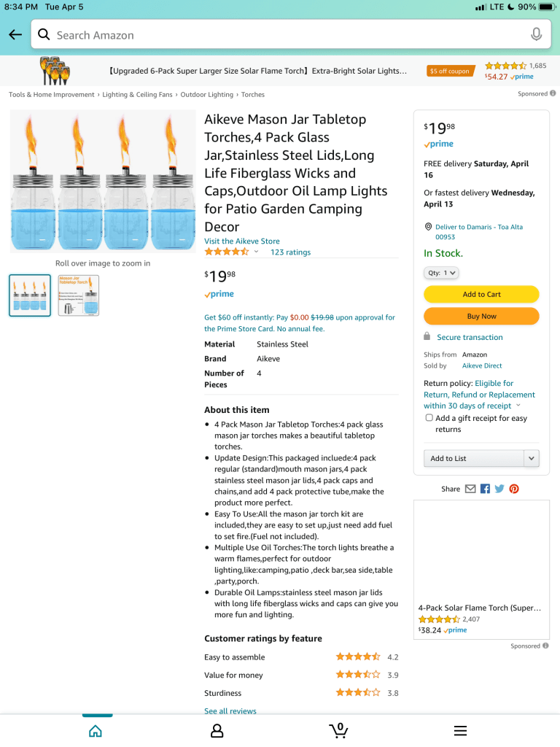Viewport: 560px width, 747px height.
Task: Expand star rating breakdown chevron
Action: (256, 252)
